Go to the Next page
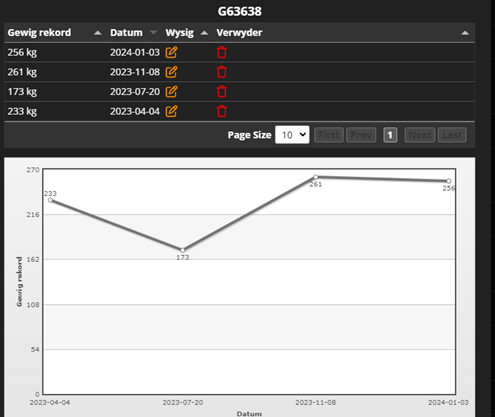 point(420,135)
